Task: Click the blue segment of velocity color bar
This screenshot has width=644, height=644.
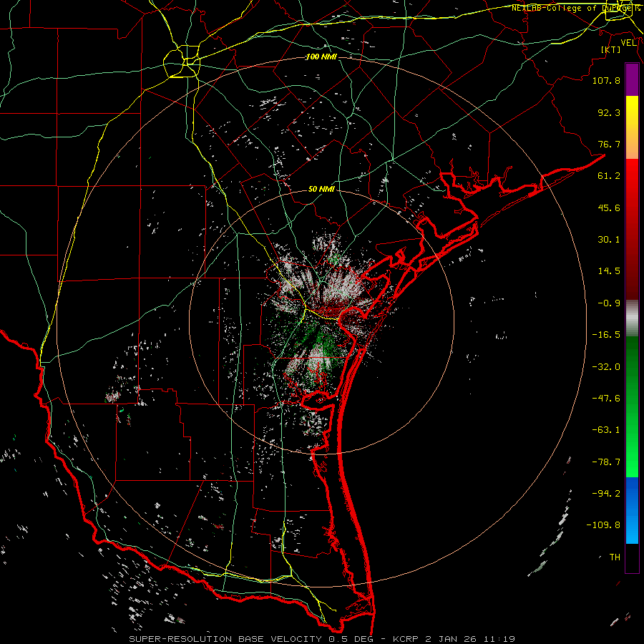Action: click(x=632, y=510)
